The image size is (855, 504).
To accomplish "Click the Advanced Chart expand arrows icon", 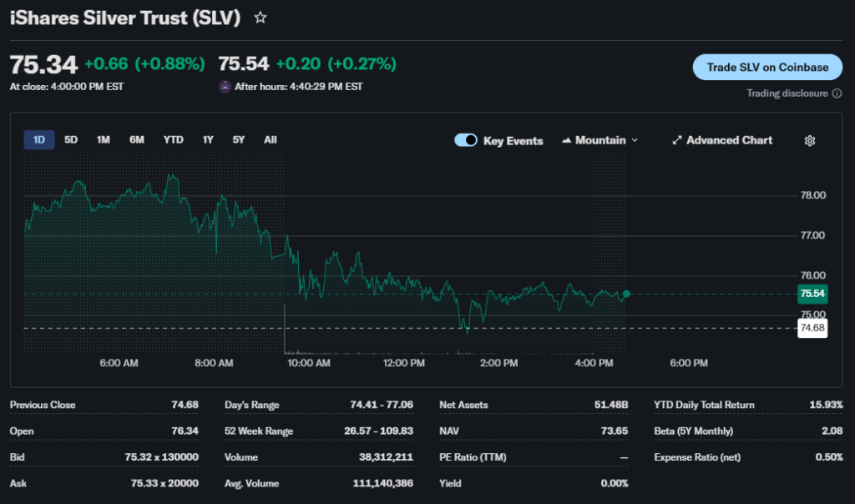I will [677, 140].
